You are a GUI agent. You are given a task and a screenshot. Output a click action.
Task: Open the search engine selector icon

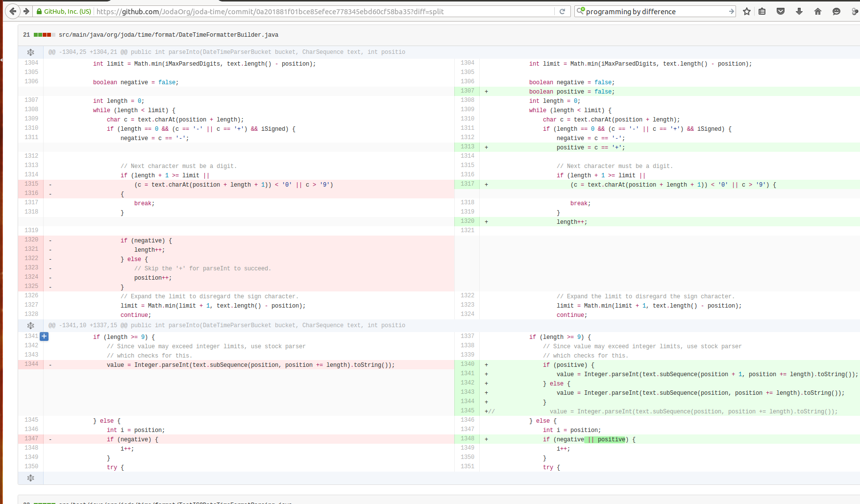click(x=581, y=11)
